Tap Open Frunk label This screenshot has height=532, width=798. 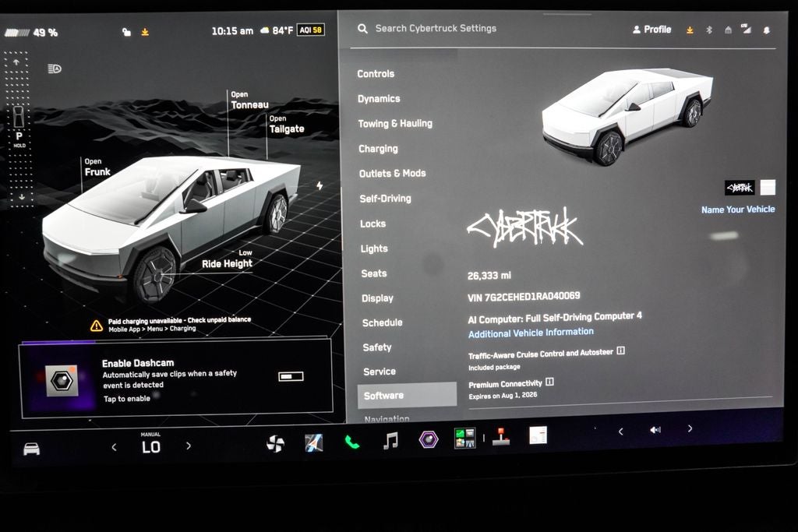[97, 167]
